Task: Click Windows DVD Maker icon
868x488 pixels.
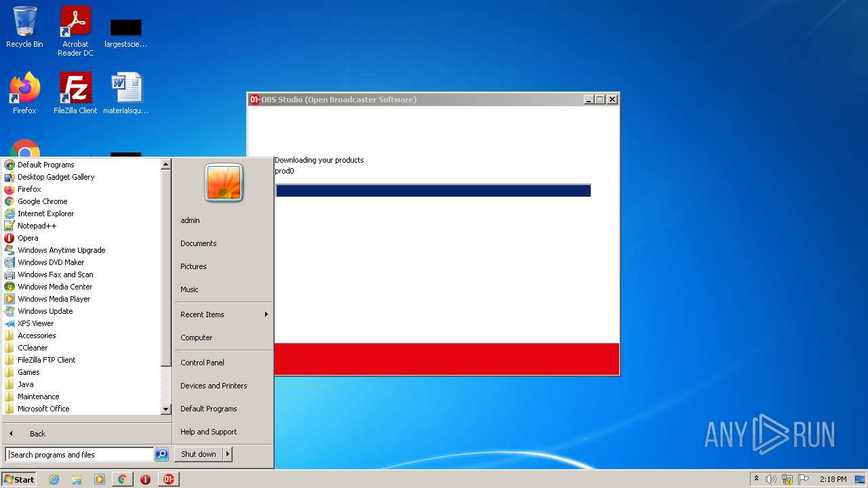Action: [9, 262]
